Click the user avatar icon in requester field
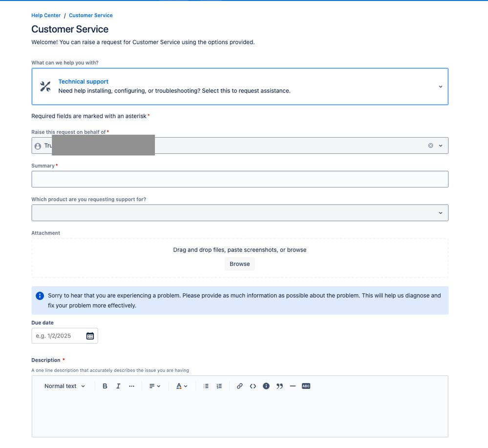The image size is (488, 448). pyautogui.click(x=38, y=146)
